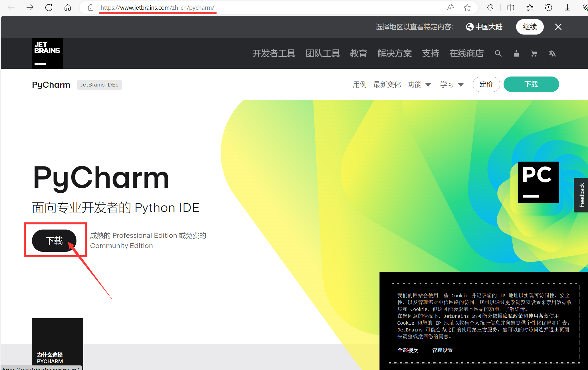Click the browser address bar URL

[157, 8]
